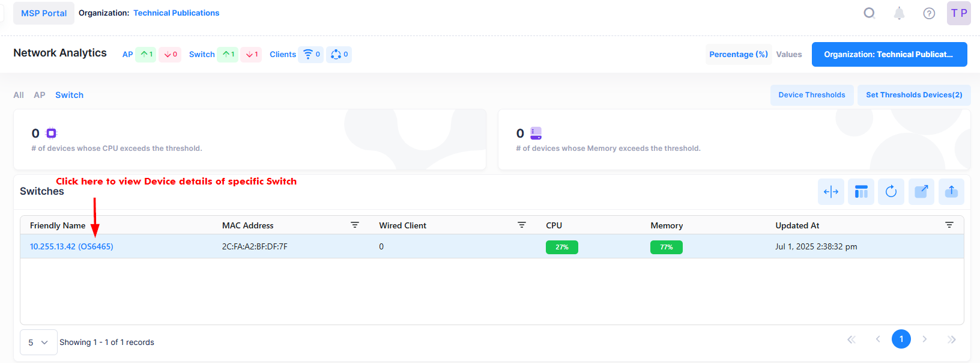This screenshot has width=980, height=363.
Task: Refresh the Switches table
Action: (891, 192)
